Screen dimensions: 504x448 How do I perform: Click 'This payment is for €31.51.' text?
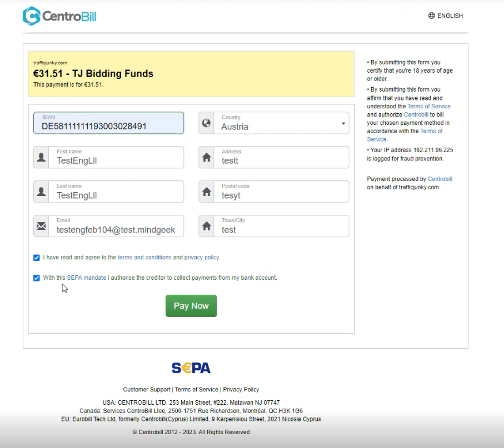[x=68, y=85]
